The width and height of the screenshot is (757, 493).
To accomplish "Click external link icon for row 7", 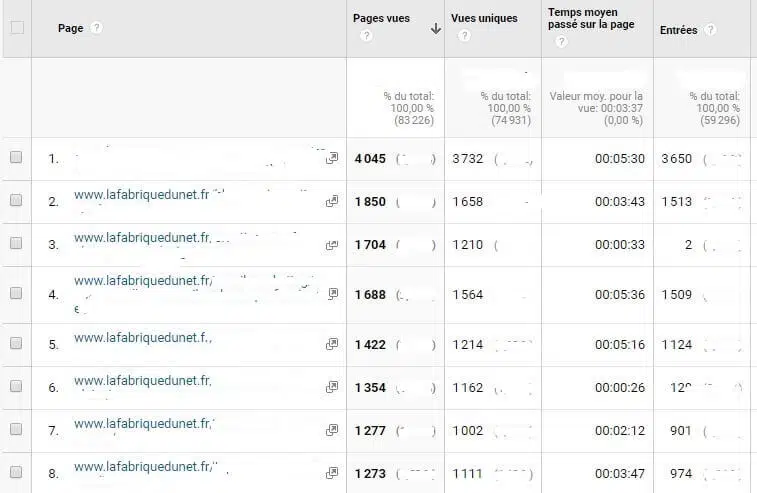I will (332, 430).
